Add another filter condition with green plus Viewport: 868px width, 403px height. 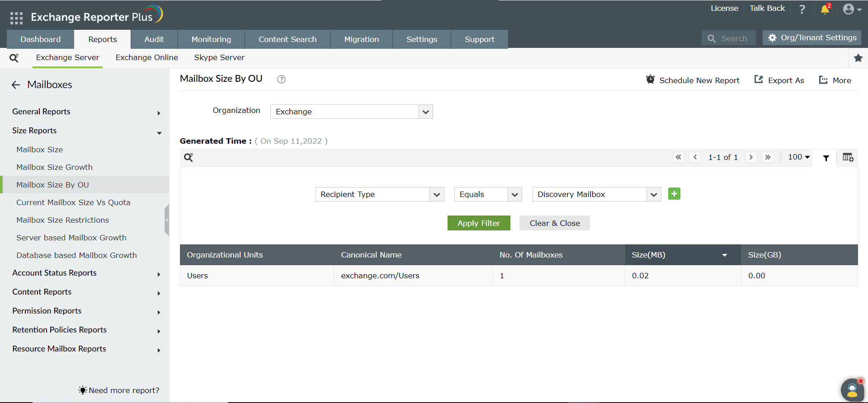tap(674, 194)
